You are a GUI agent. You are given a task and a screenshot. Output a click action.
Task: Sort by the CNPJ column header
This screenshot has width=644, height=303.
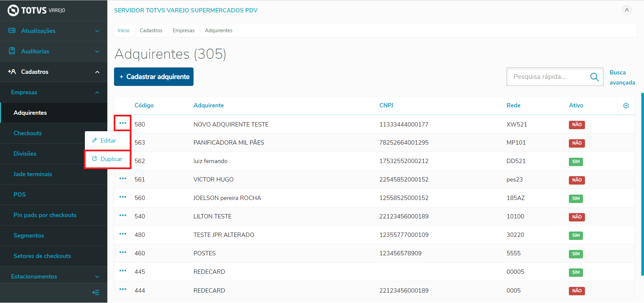click(386, 105)
